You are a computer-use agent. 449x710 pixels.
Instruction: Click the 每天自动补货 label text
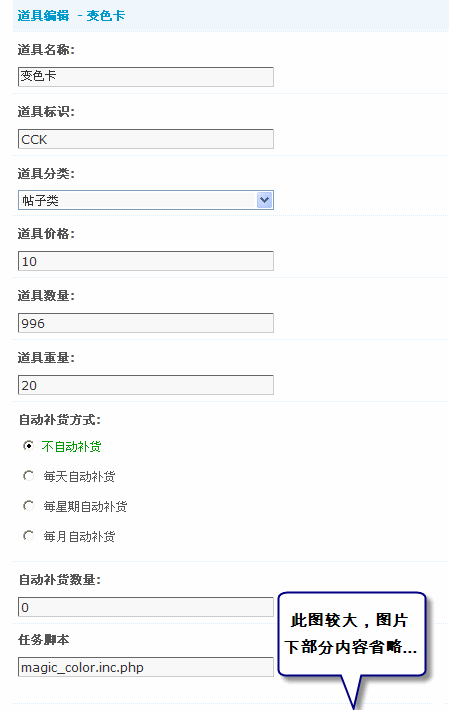click(79, 477)
